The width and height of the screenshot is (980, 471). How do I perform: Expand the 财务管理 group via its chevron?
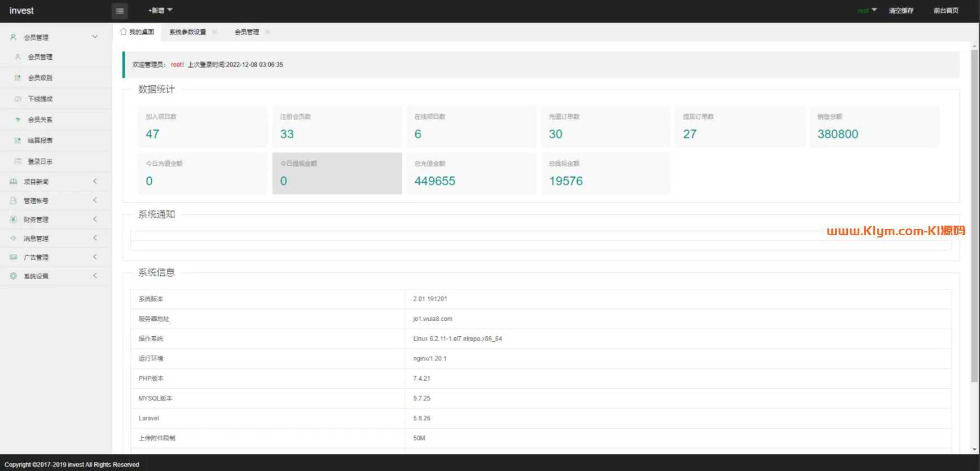pyautogui.click(x=95, y=219)
